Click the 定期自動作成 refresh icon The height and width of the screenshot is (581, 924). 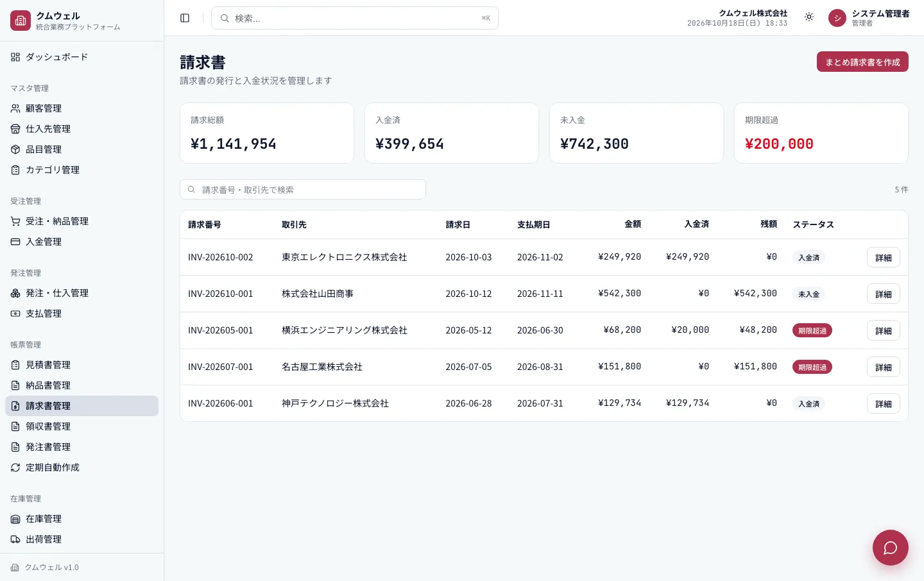[15, 467]
